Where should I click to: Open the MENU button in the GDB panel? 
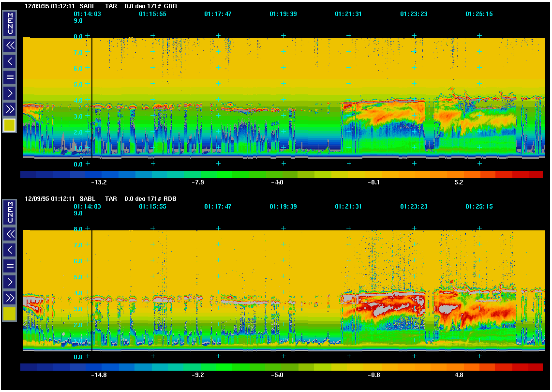point(10,24)
